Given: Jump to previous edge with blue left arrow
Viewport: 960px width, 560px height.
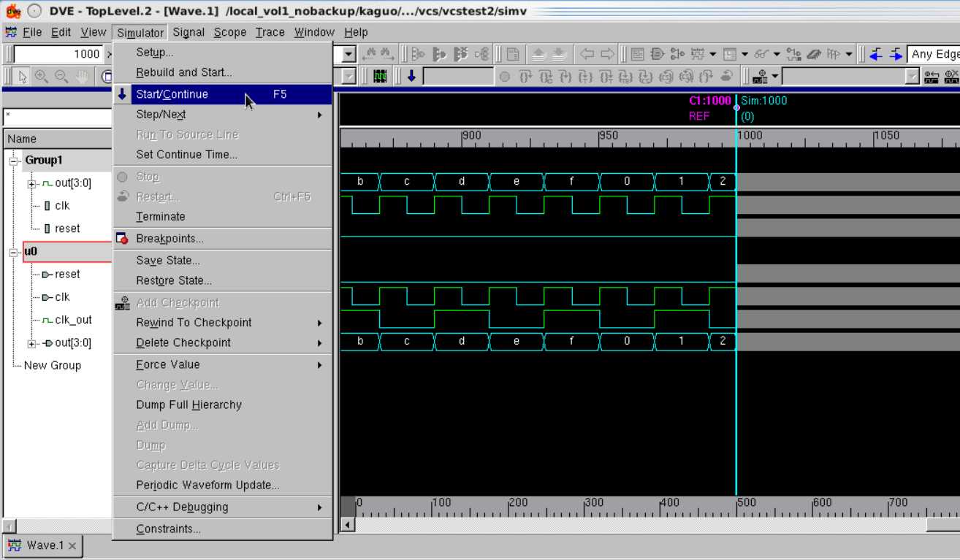Looking at the screenshot, I should (x=875, y=54).
